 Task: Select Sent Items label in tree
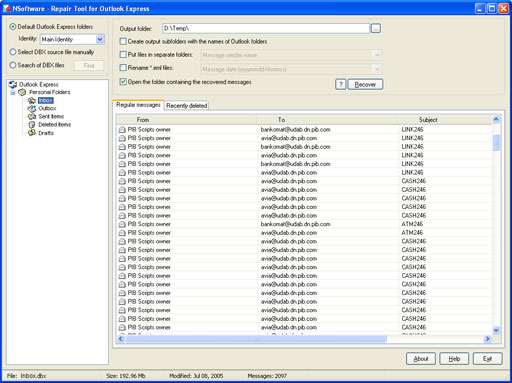[51, 116]
